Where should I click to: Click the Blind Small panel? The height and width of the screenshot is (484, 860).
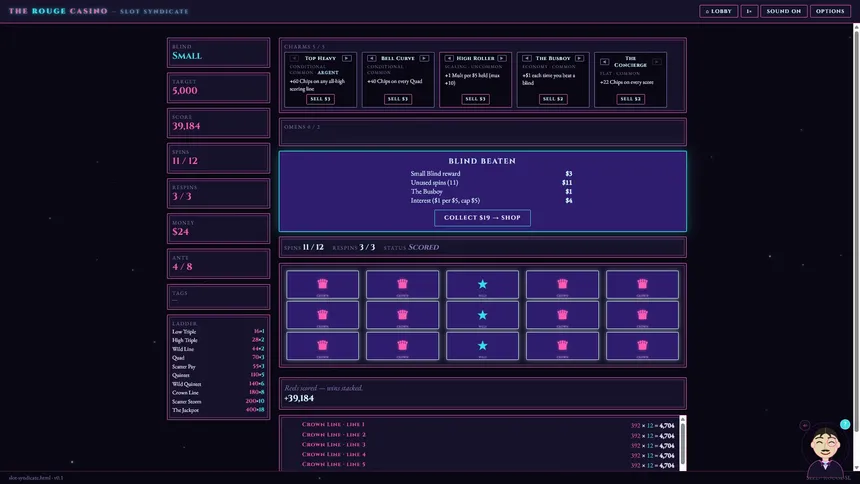(x=218, y=53)
